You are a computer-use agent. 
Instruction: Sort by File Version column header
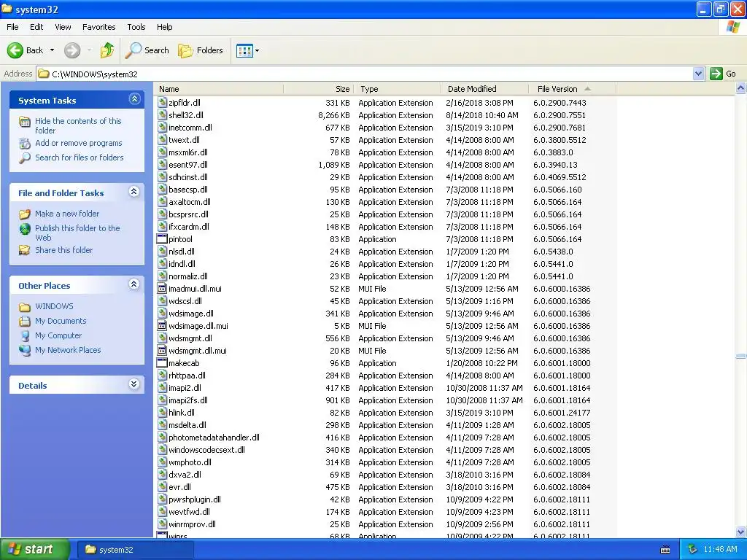pyautogui.click(x=572, y=89)
